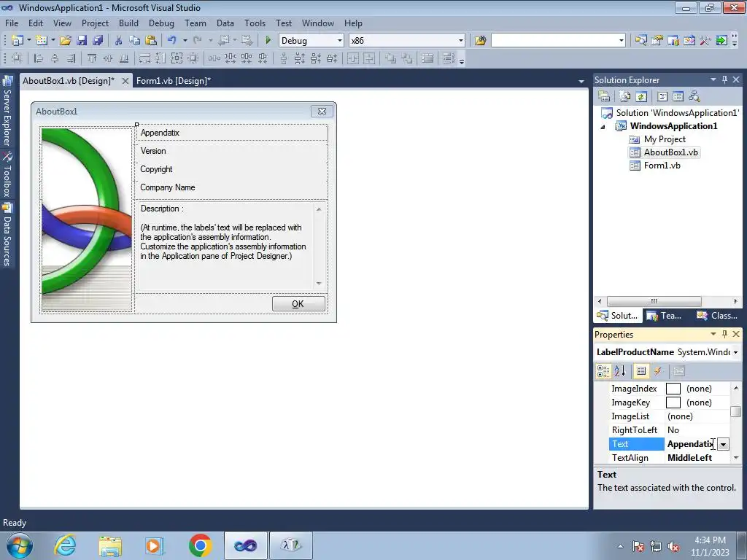Open the empty Find combo box dropdown
This screenshot has height=560, width=747.
point(622,41)
